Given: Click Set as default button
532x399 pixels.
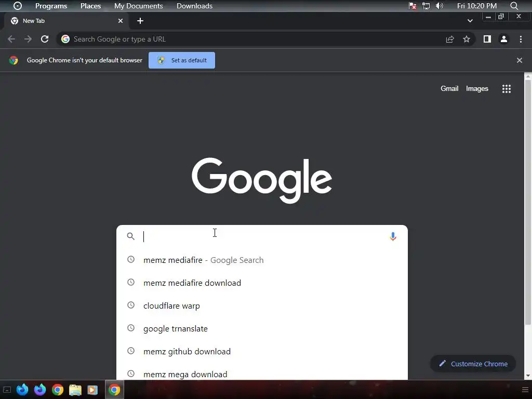Looking at the screenshot, I should coord(182,60).
